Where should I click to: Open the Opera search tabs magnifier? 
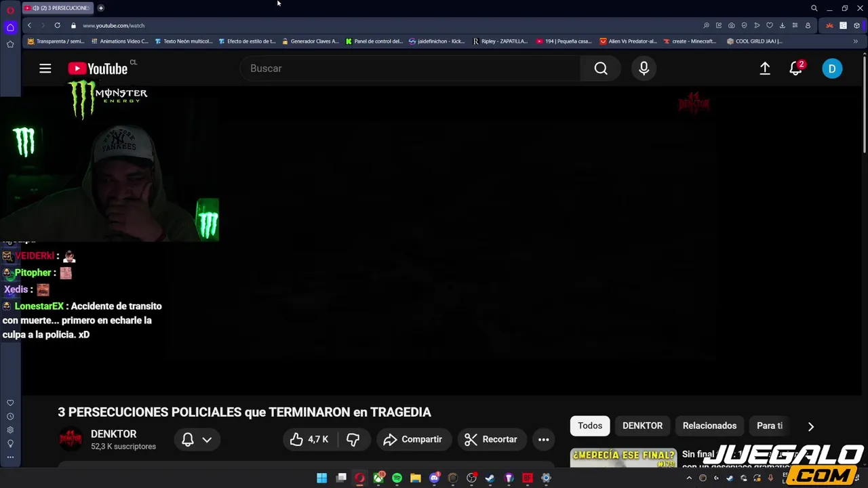(x=814, y=8)
